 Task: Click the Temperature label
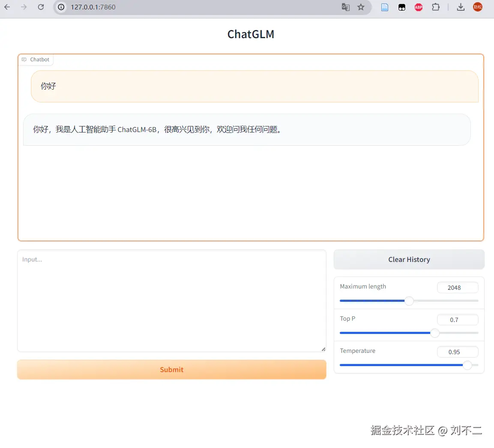(358, 351)
